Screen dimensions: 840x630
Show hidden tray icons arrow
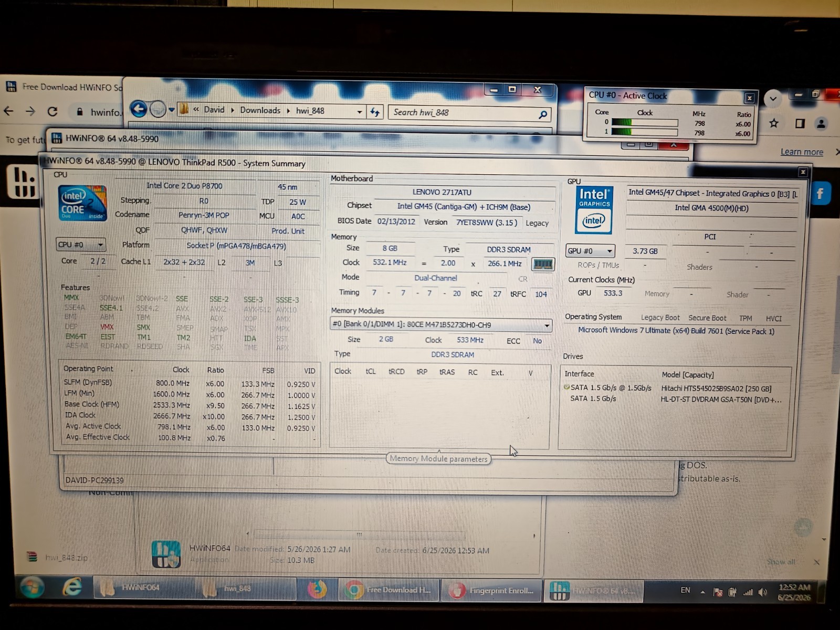pyautogui.click(x=702, y=592)
